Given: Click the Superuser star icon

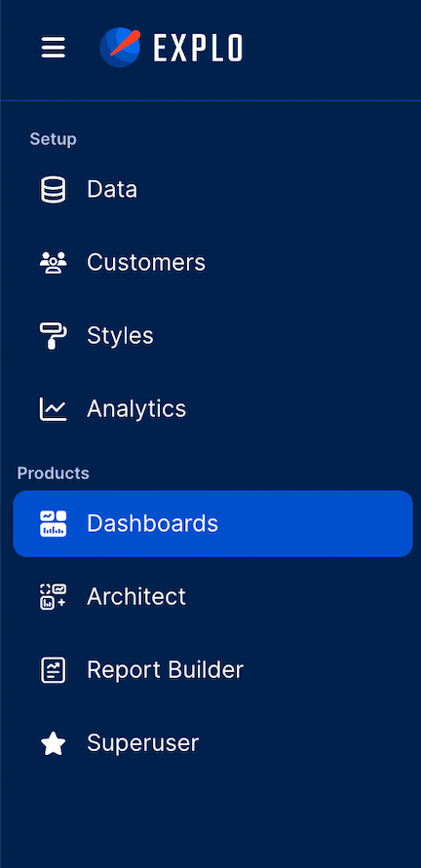Looking at the screenshot, I should click(x=54, y=743).
